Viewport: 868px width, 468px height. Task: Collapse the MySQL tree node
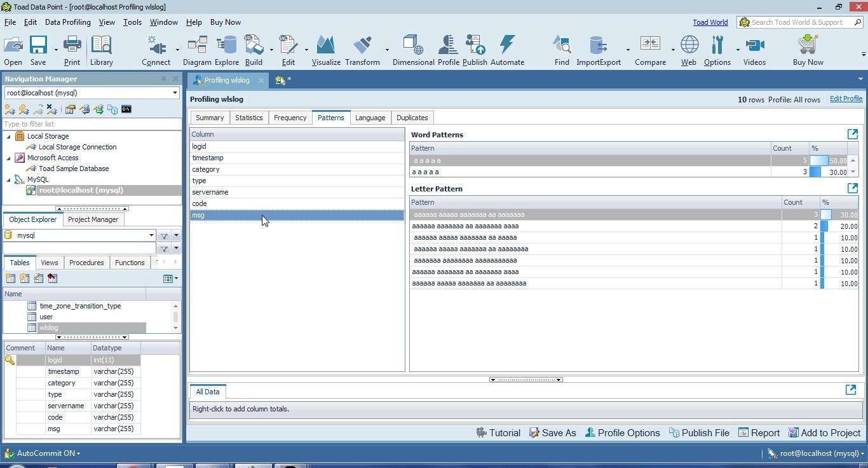coord(9,179)
